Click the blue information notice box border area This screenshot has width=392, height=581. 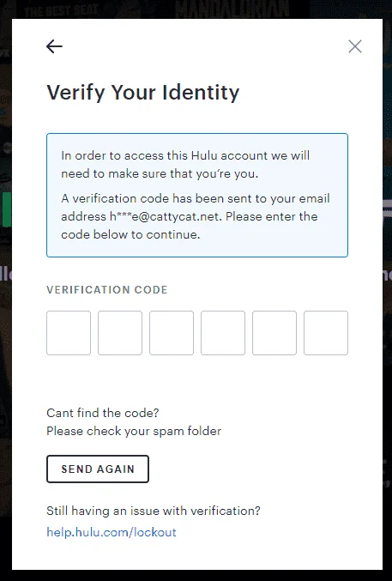[197, 195]
